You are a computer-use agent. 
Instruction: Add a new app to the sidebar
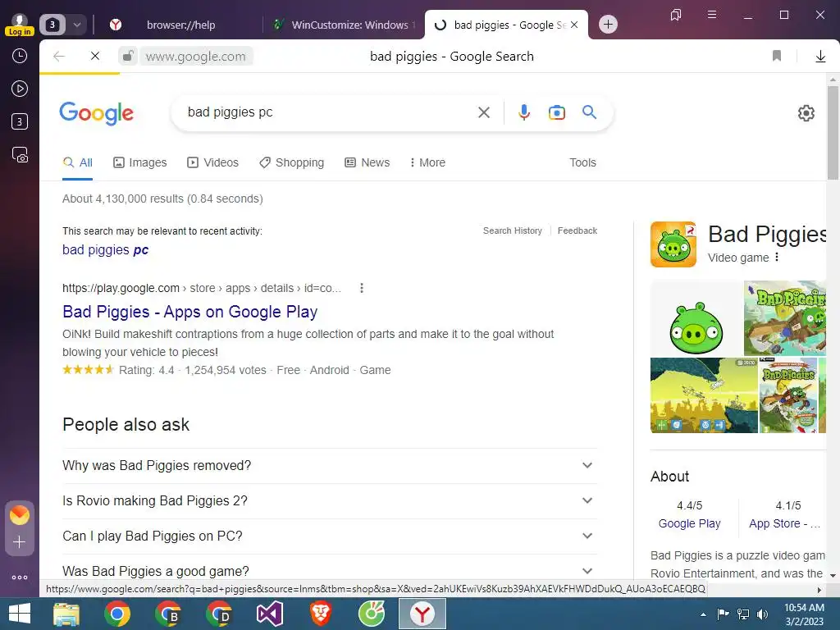20,542
